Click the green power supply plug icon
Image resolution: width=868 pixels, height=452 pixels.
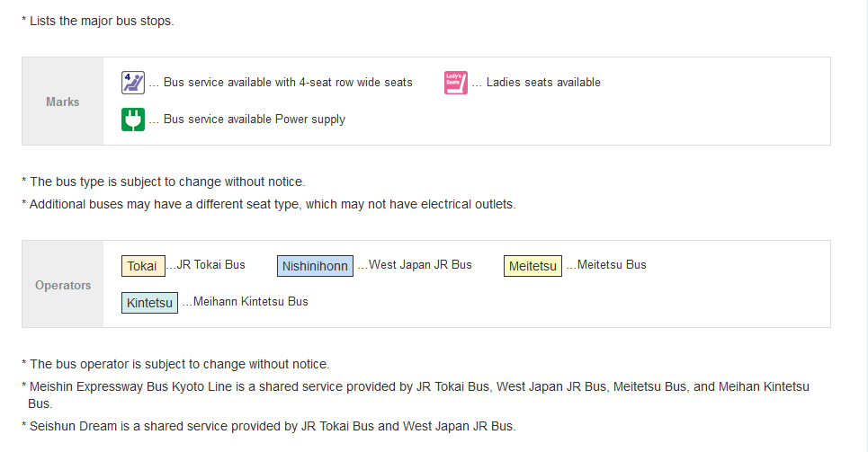(x=133, y=120)
